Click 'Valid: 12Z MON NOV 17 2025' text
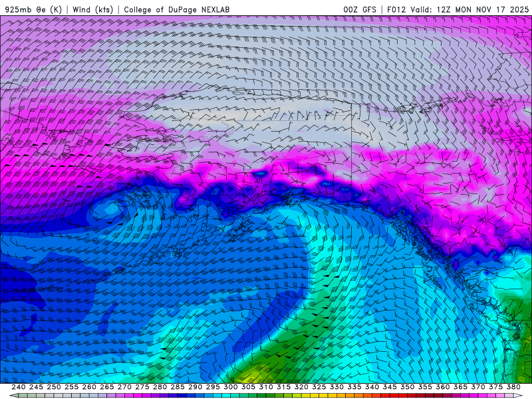Image resolution: width=532 pixels, height=399 pixels. tap(469, 9)
